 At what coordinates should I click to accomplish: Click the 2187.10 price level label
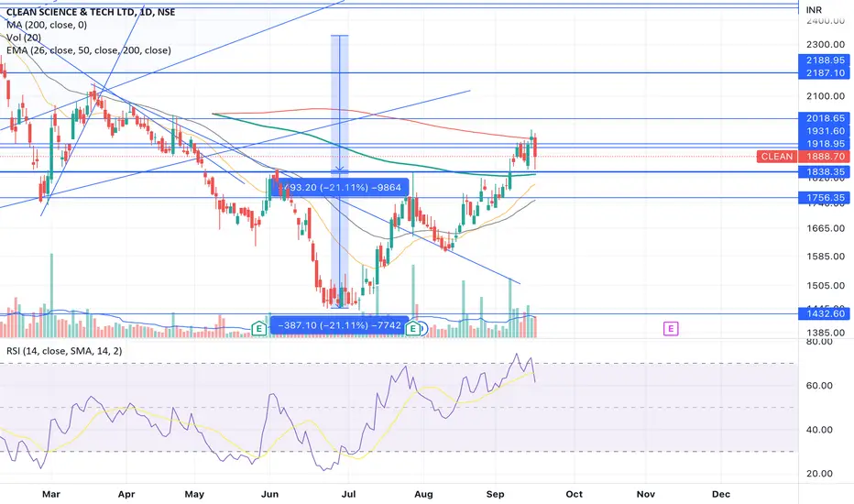click(824, 72)
